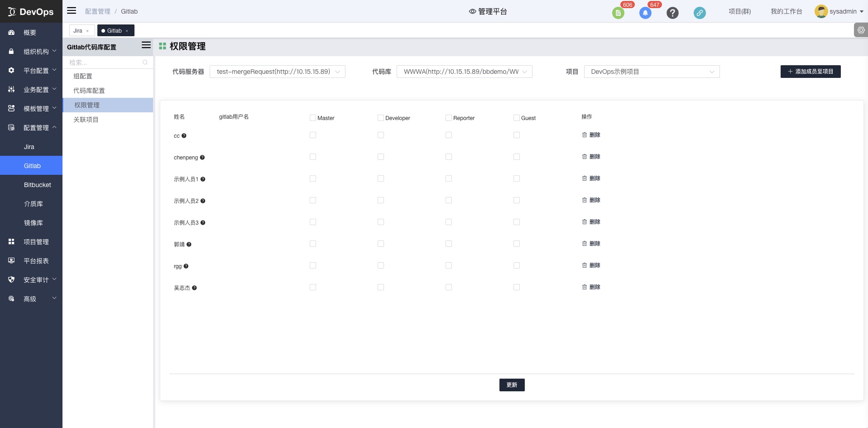Image resolution: width=868 pixels, height=428 pixels.
Task: Click the teal link icon in header
Action: coord(700,13)
